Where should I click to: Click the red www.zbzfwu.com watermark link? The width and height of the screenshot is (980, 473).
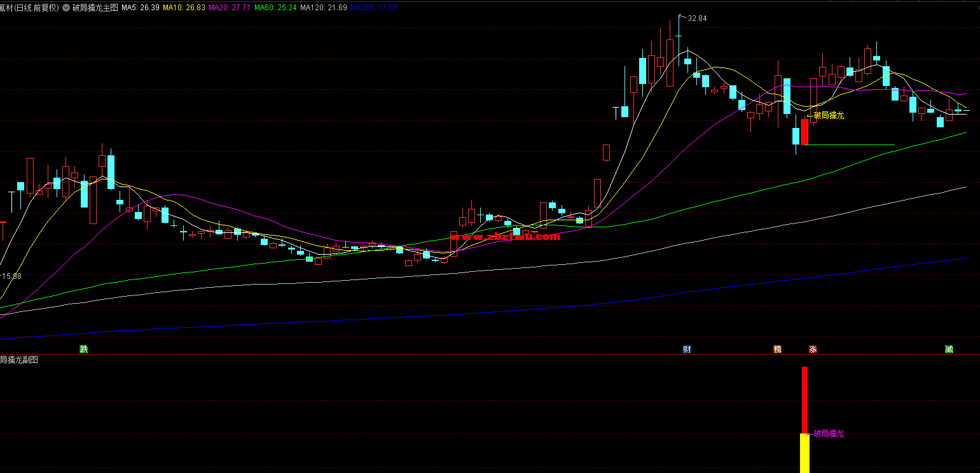click(505, 237)
